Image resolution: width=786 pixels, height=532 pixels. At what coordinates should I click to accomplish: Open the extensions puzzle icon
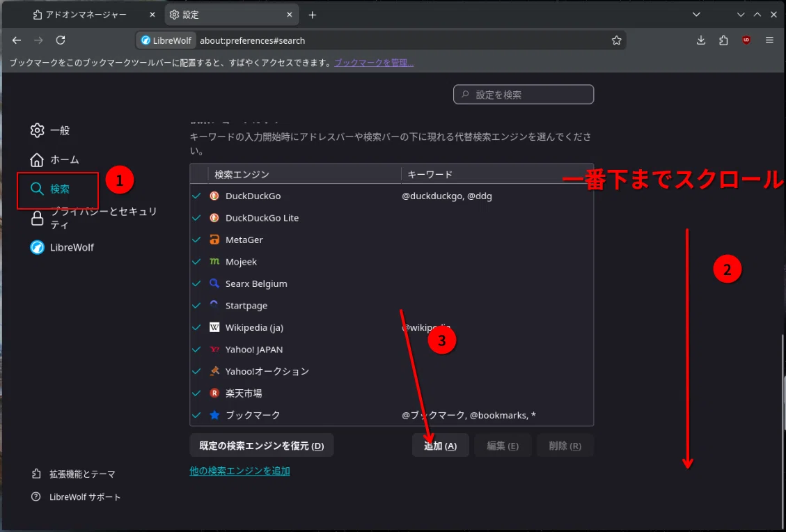tap(723, 40)
